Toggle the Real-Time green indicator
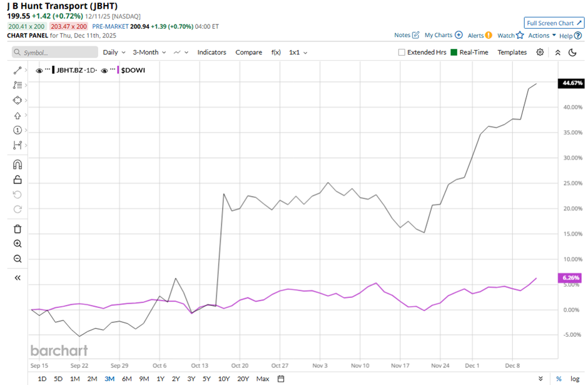Viewport: 588px width, 385px height. pyautogui.click(x=454, y=52)
